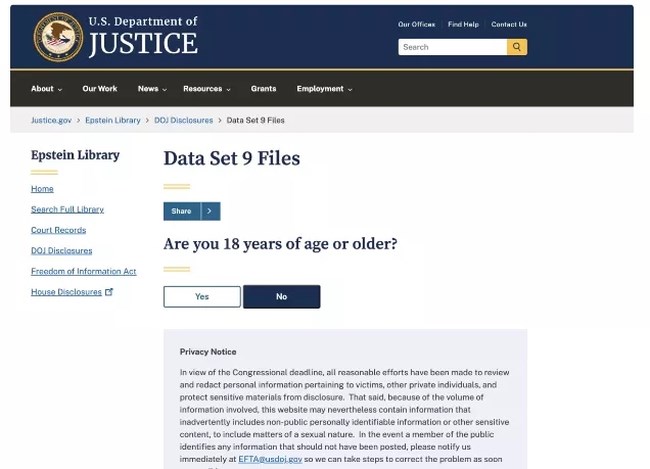
Task: Click the external link icon beside House Disclosures
Action: [x=109, y=292]
